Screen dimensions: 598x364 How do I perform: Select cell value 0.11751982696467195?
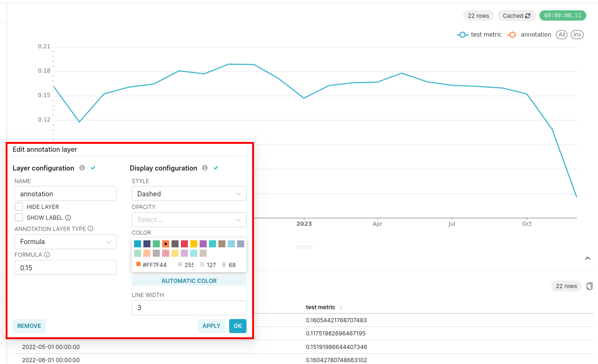coord(336,334)
